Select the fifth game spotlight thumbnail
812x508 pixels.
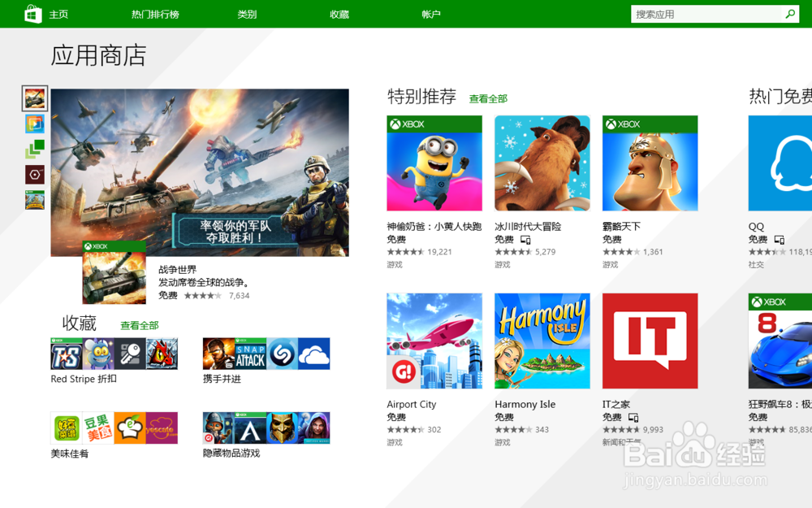[x=35, y=200]
